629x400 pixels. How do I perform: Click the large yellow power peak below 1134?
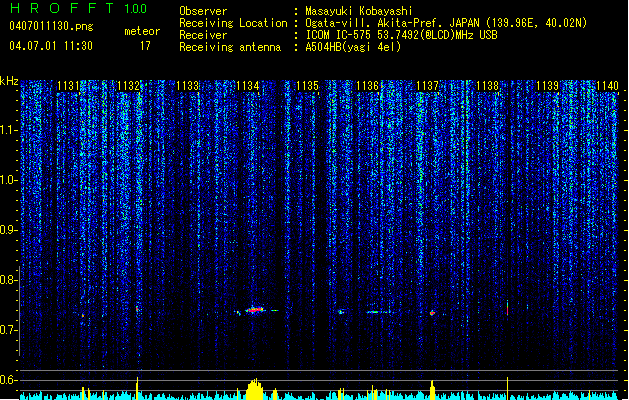coord(254,389)
